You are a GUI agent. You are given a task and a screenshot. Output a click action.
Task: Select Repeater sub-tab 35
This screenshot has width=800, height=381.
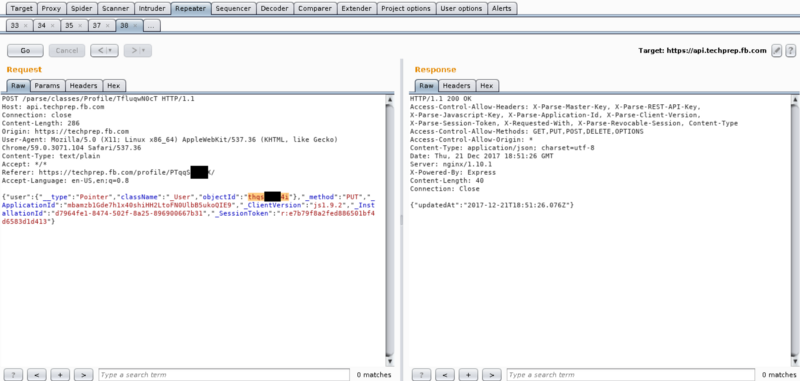pos(69,26)
